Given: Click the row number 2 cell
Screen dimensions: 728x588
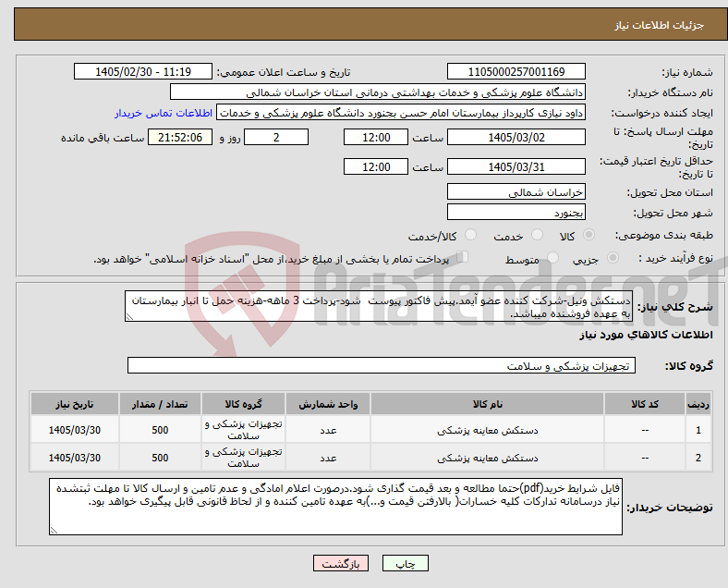Looking at the screenshot, I should click(698, 458).
